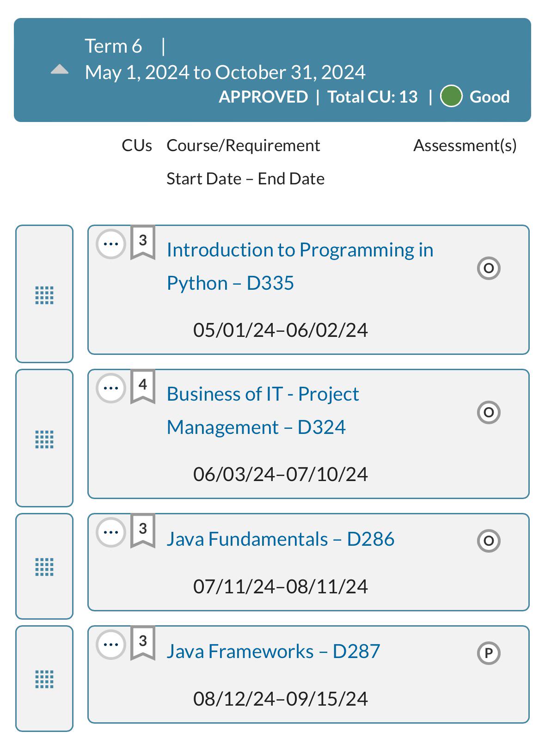Collapse Term 6 with the triangle arrow
Viewport: 545px width, 756px height.
click(x=60, y=70)
